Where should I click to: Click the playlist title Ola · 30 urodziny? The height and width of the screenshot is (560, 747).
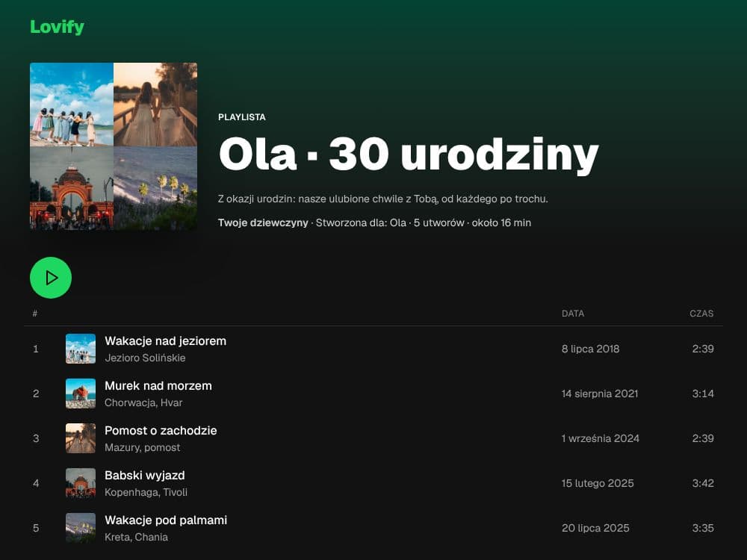[409, 155]
